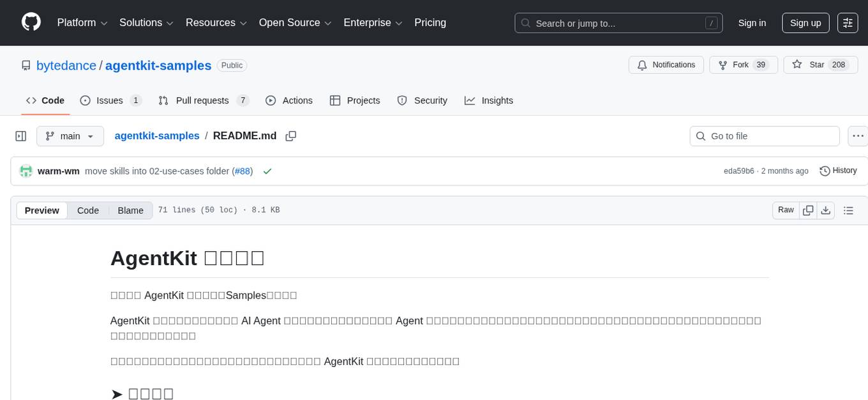Open the more options kebab menu
The width and height of the screenshot is (868, 400).
pos(858,136)
